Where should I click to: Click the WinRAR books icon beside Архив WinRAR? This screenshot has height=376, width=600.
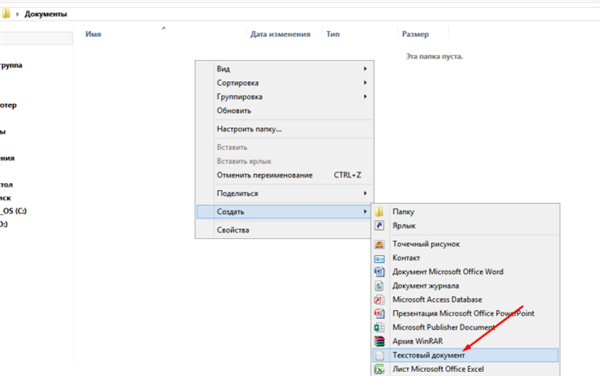pyautogui.click(x=379, y=341)
